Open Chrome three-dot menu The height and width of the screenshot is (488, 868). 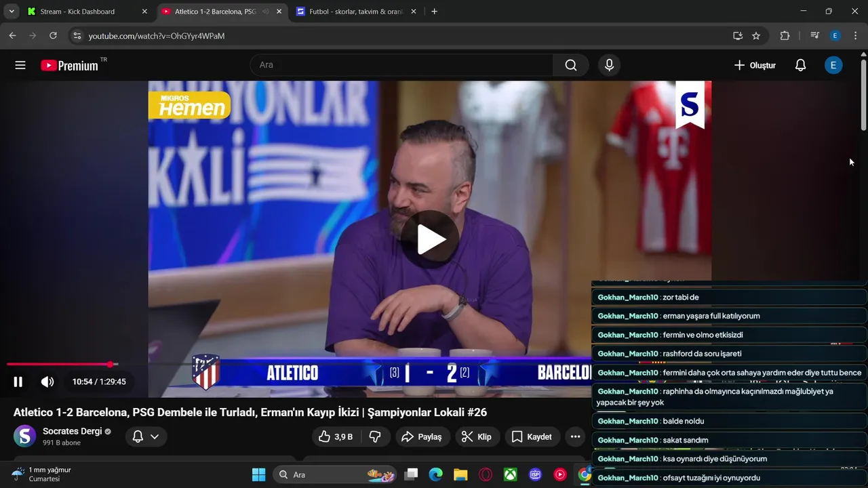[856, 35]
